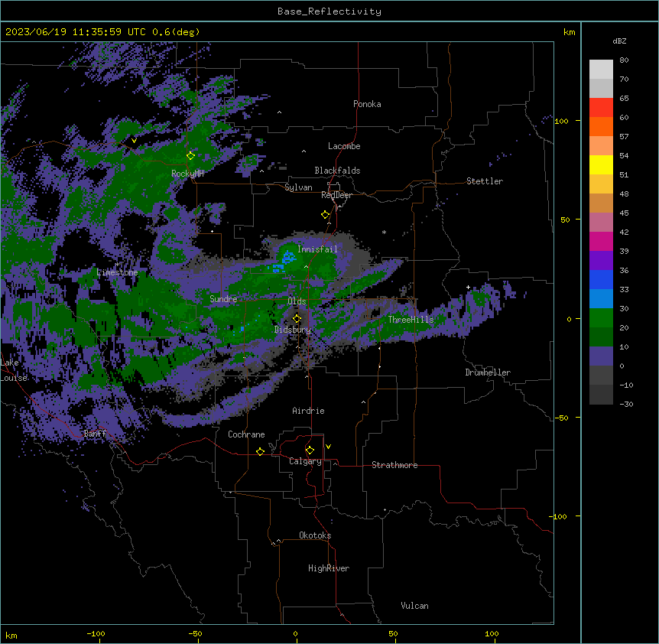Click the yellow diamond marker south of RedDeer
Image resolution: width=659 pixels, height=644 pixels.
click(x=326, y=215)
